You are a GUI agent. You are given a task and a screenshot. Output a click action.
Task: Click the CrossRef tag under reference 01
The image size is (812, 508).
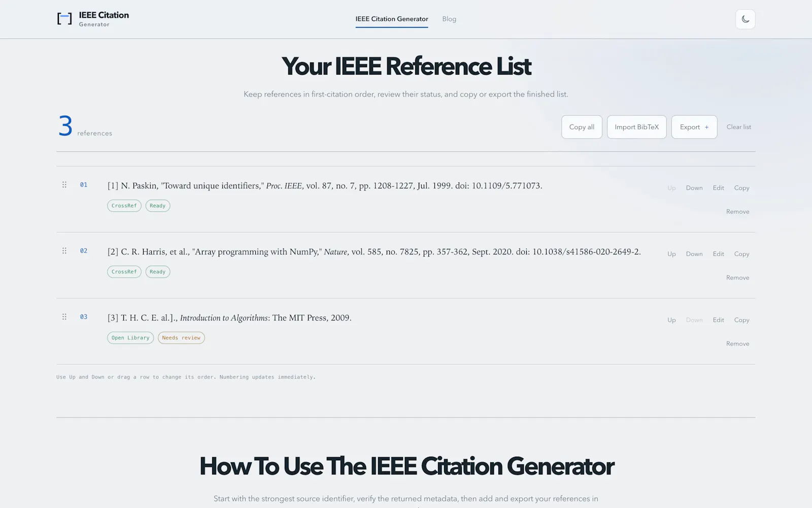pyautogui.click(x=124, y=206)
